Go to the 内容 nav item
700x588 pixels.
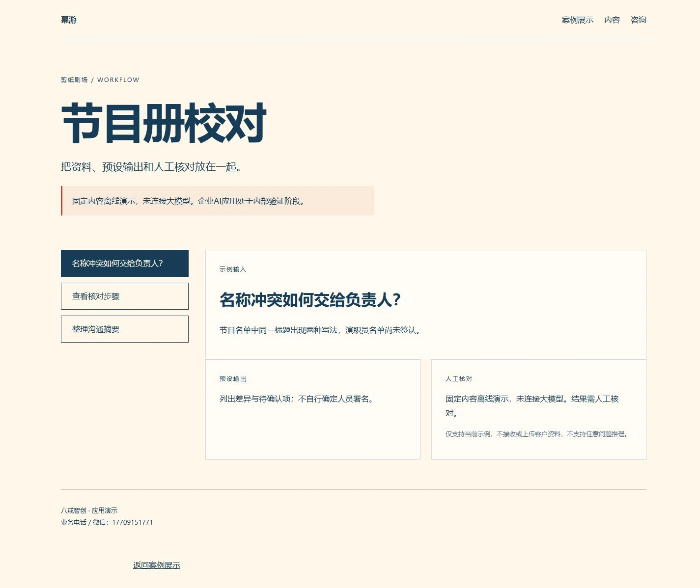(612, 20)
